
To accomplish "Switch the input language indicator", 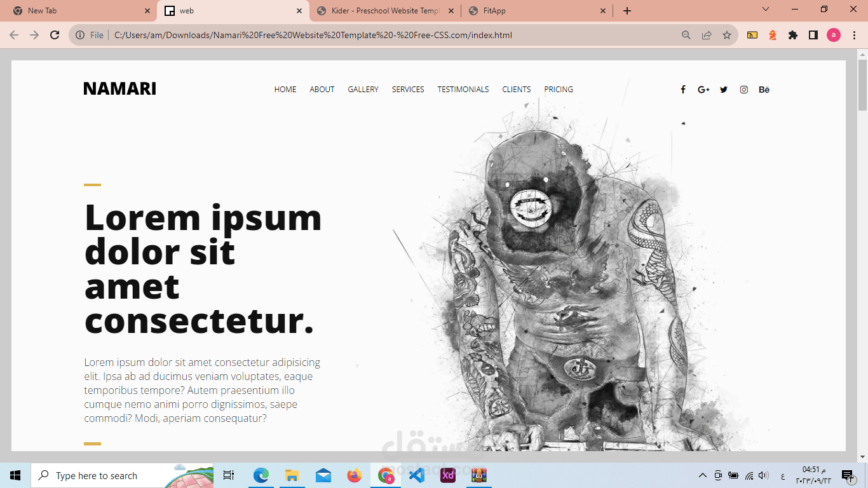I will click(782, 475).
